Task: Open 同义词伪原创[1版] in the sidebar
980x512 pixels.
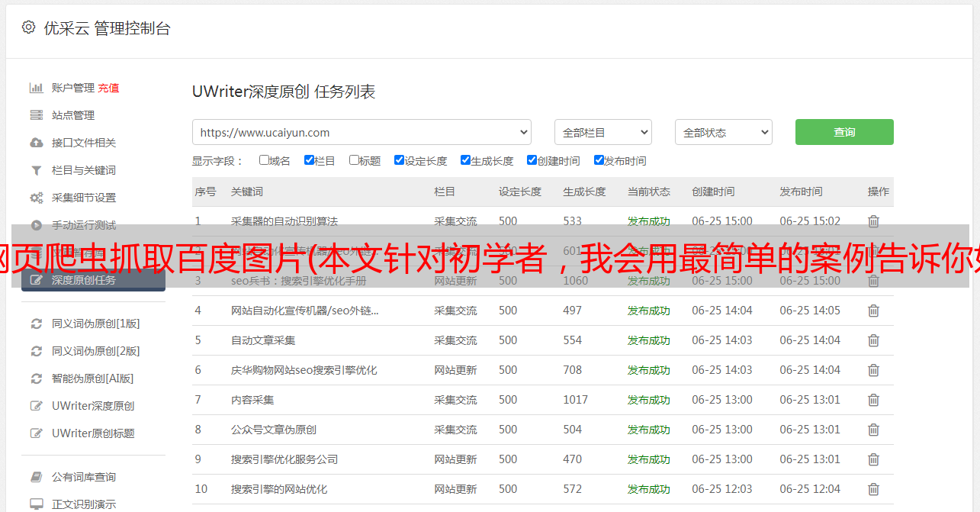Action: (95, 324)
